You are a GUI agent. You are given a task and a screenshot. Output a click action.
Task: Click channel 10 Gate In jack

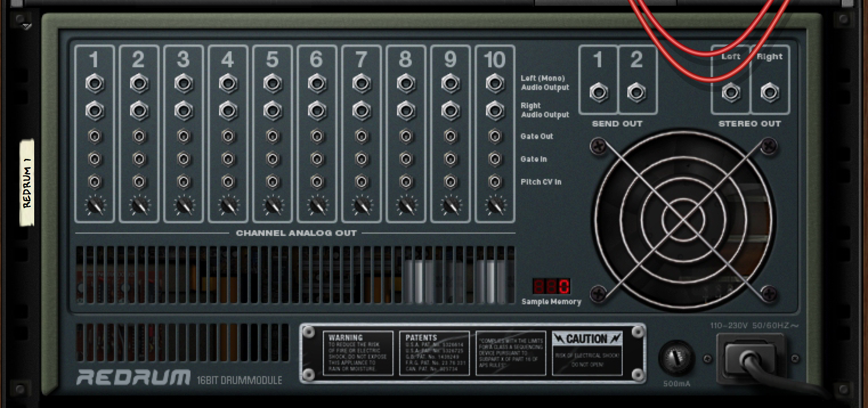(495, 158)
